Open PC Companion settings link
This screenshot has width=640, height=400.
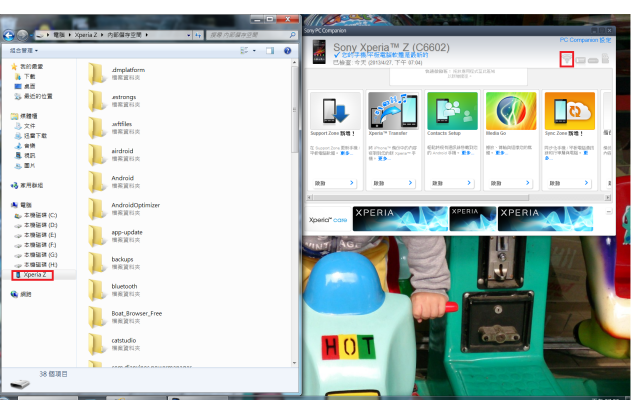pos(585,40)
